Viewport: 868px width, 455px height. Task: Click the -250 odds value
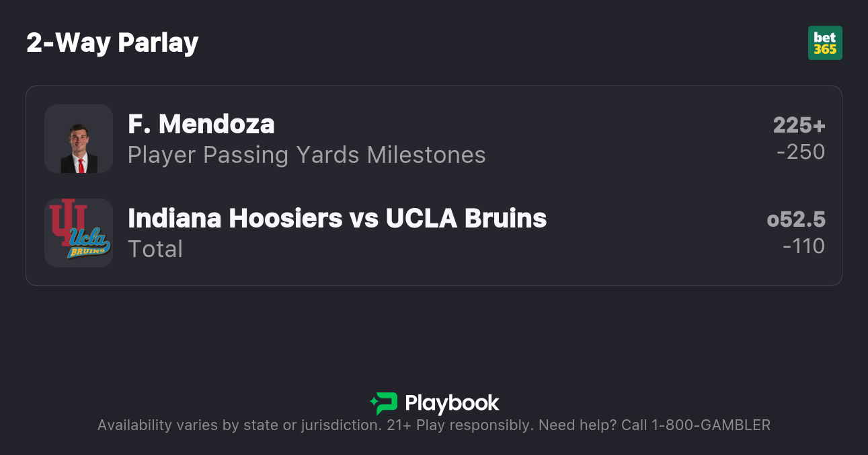800,152
